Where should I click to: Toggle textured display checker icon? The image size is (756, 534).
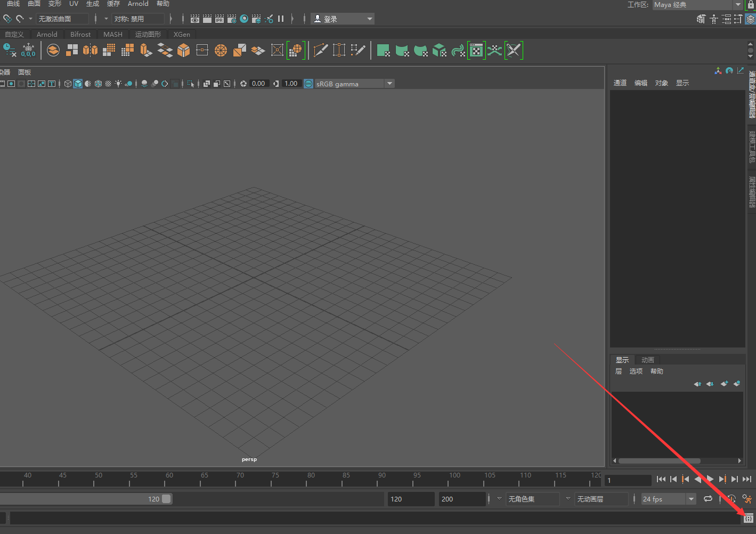point(108,84)
